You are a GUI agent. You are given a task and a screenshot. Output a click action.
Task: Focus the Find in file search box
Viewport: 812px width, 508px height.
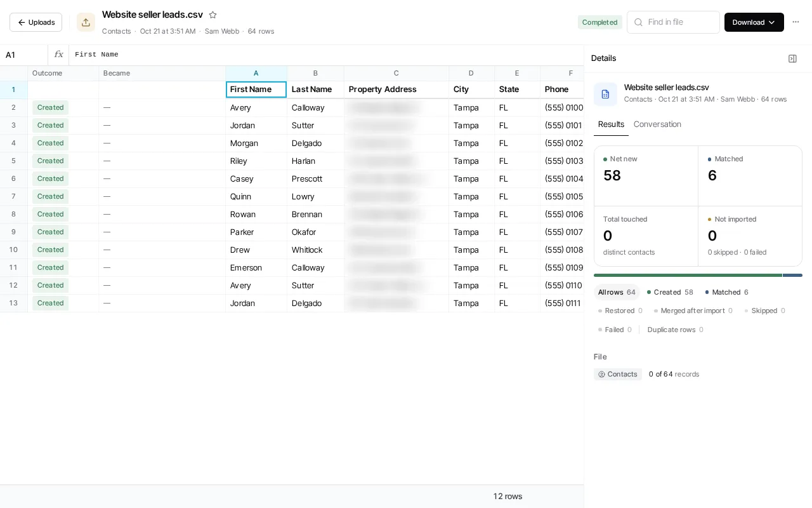click(673, 22)
